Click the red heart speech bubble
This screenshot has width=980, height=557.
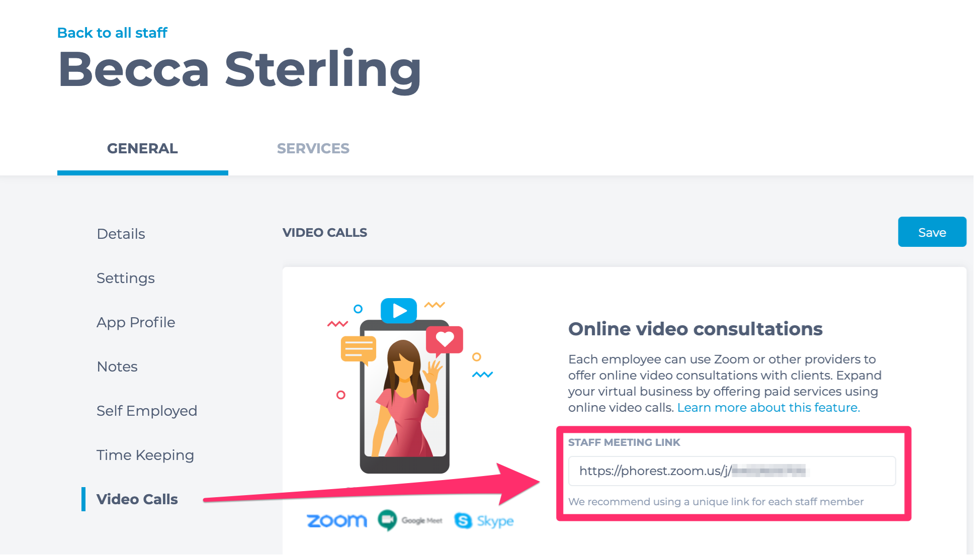click(444, 341)
